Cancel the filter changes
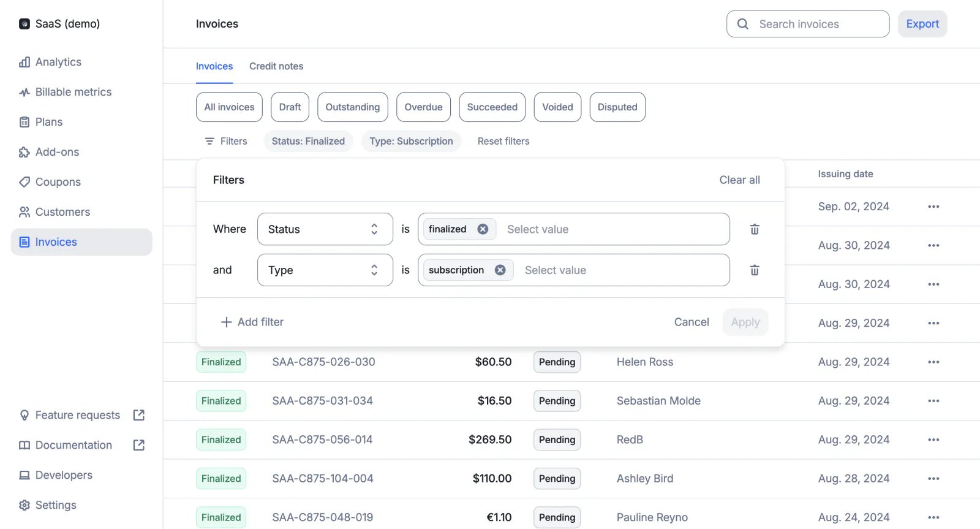 coord(692,322)
